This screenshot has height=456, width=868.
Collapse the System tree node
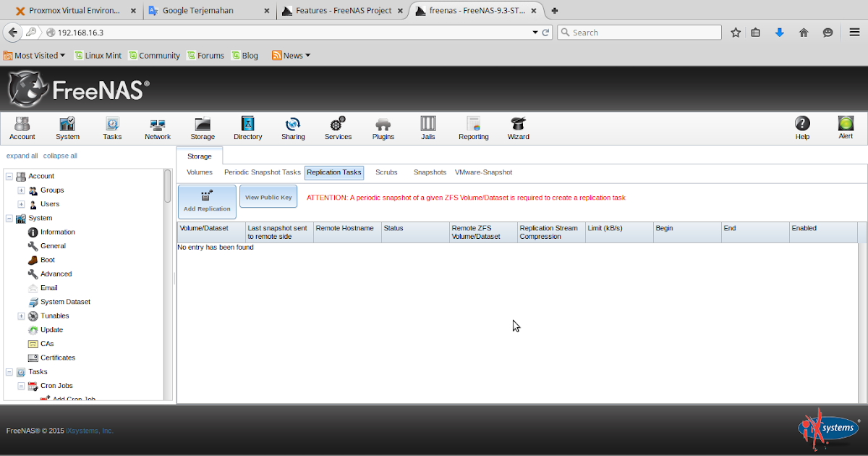pos(9,218)
